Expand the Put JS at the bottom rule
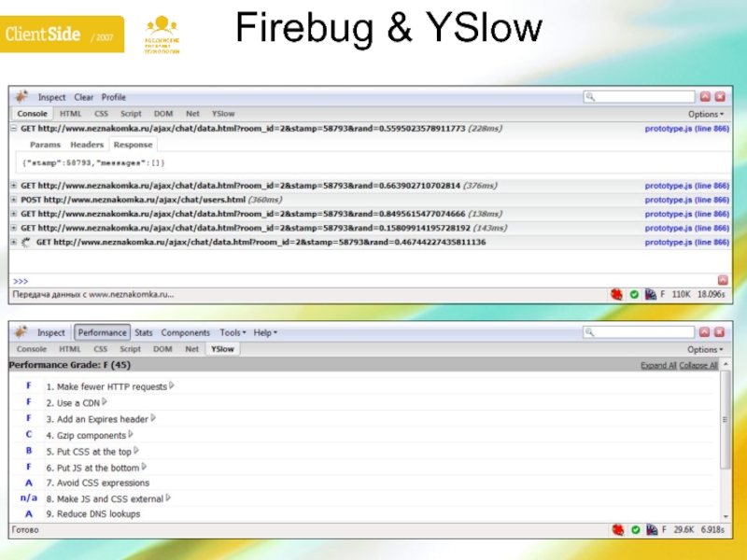This screenshot has height=560, width=747. point(145,468)
